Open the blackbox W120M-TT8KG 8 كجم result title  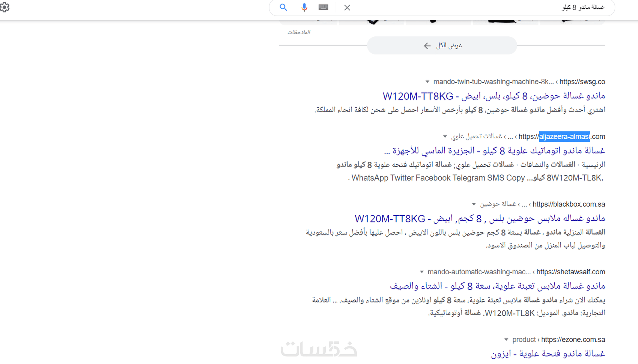click(480, 218)
